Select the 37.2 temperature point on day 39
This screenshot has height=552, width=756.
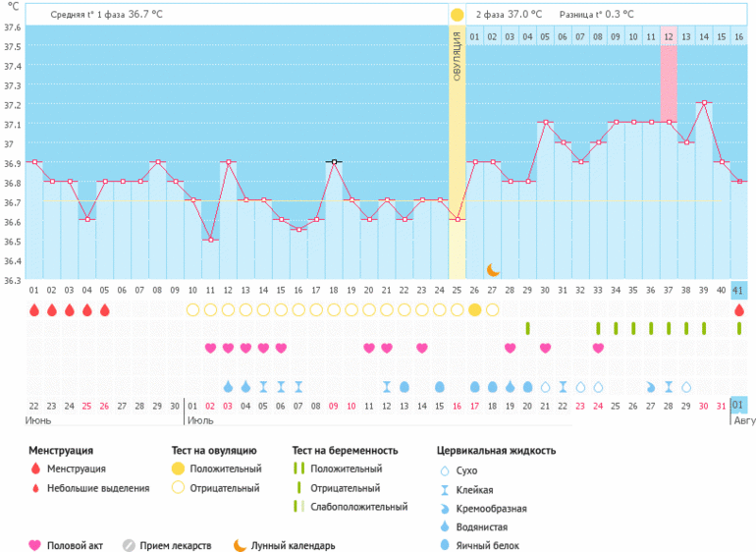tap(704, 102)
